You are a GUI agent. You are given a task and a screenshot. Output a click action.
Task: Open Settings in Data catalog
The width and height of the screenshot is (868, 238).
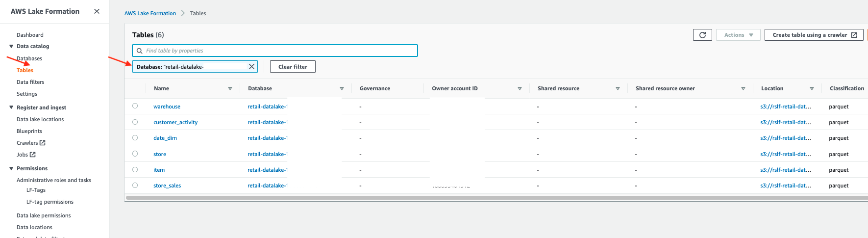point(27,94)
